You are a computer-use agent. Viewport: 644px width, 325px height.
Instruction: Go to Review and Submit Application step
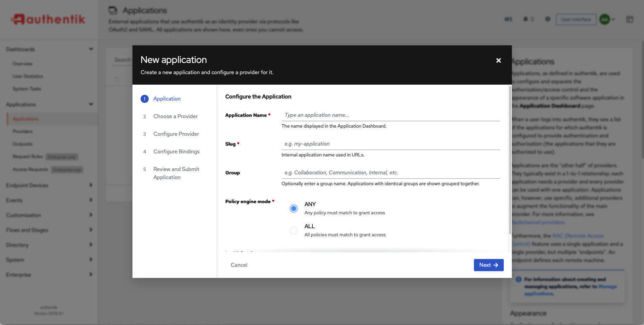coord(176,173)
